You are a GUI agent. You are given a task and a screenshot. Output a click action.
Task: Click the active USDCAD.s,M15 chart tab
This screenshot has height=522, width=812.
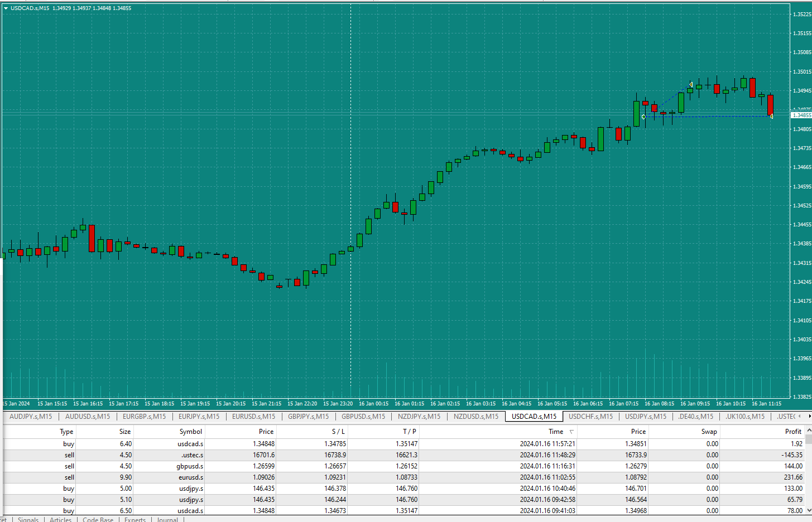(534, 417)
